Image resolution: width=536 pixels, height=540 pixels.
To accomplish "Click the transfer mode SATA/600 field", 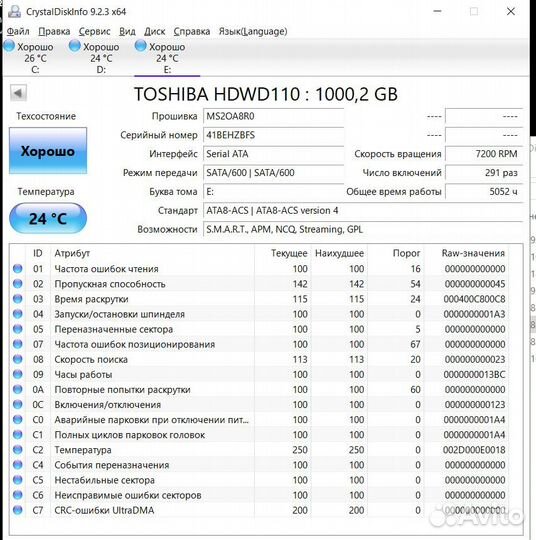I will coord(274,173).
